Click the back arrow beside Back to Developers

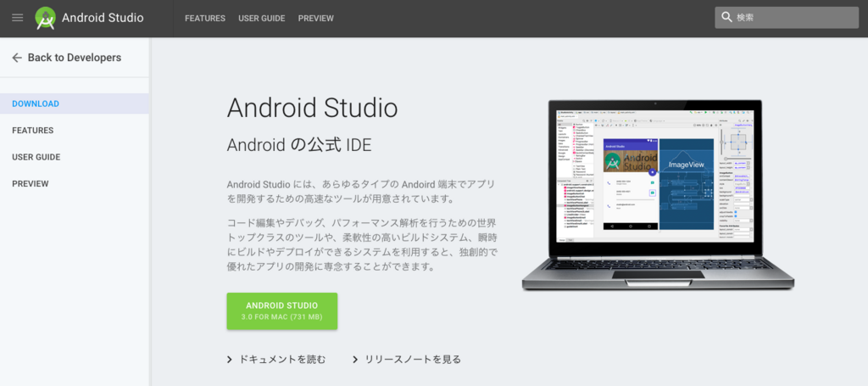point(17,58)
